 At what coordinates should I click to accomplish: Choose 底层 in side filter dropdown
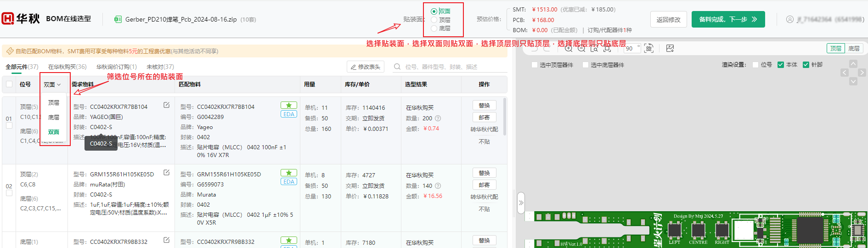[54, 118]
